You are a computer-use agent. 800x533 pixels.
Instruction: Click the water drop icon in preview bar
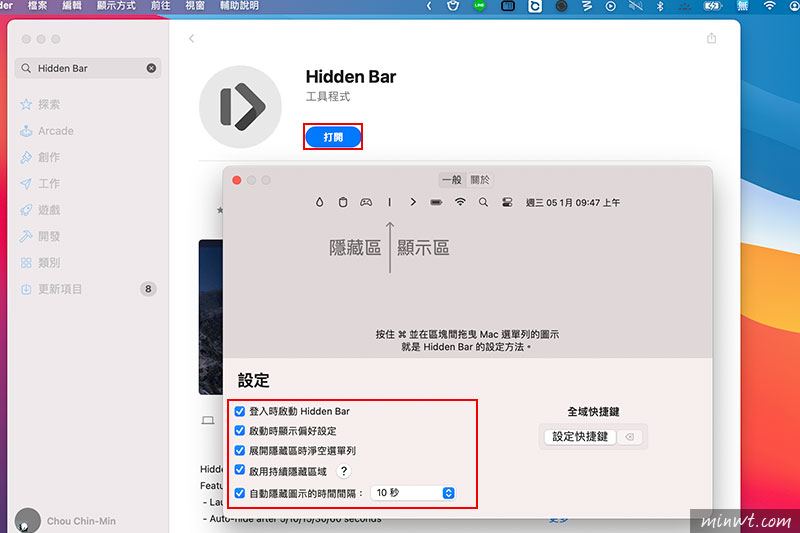[x=319, y=202]
